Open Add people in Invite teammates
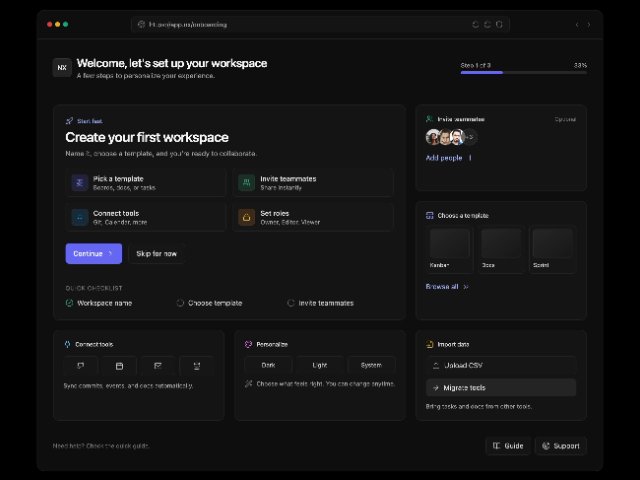The height and width of the screenshot is (480, 640). pos(445,158)
